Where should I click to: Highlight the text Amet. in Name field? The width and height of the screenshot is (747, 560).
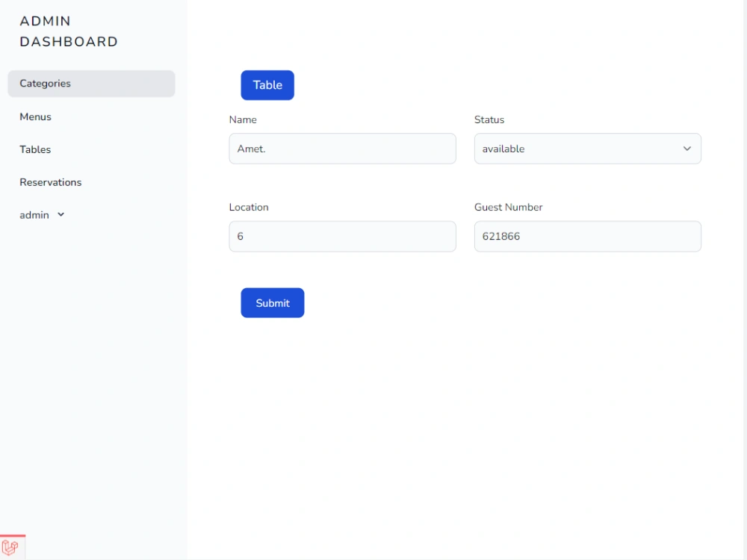pyautogui.click(x=251, y=149)
